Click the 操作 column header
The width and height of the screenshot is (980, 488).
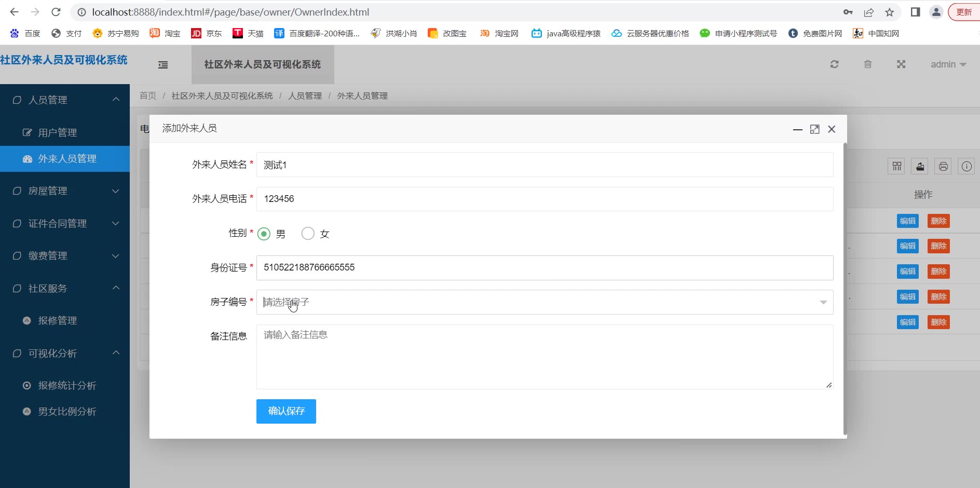pos(923,195)
